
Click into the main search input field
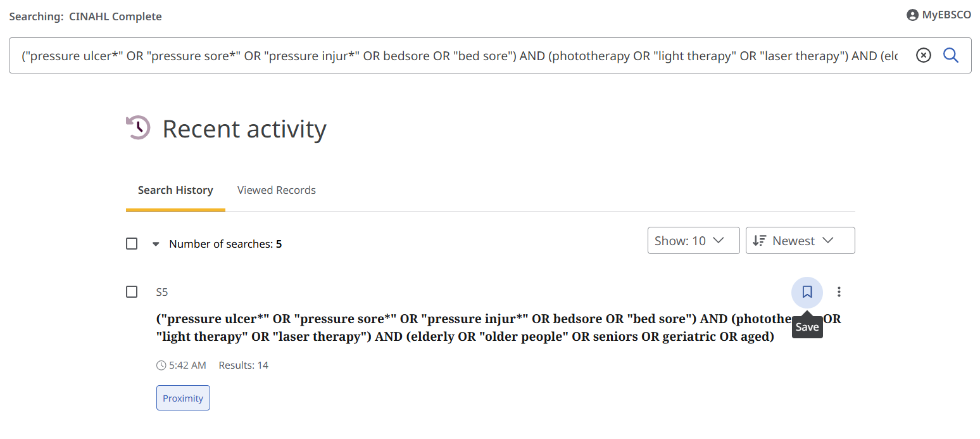tap(459, 56)
